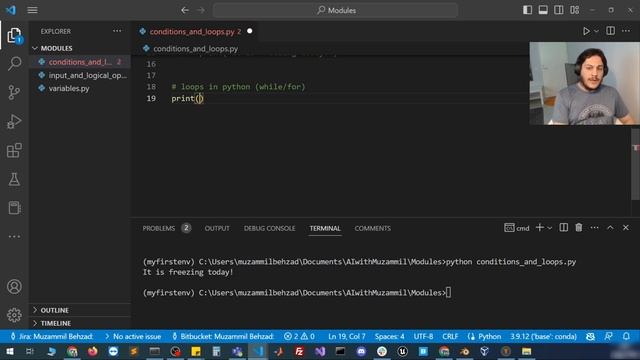
Task: Select conditions_and_loops.py in the explorer
Action: tap(80, 62)
